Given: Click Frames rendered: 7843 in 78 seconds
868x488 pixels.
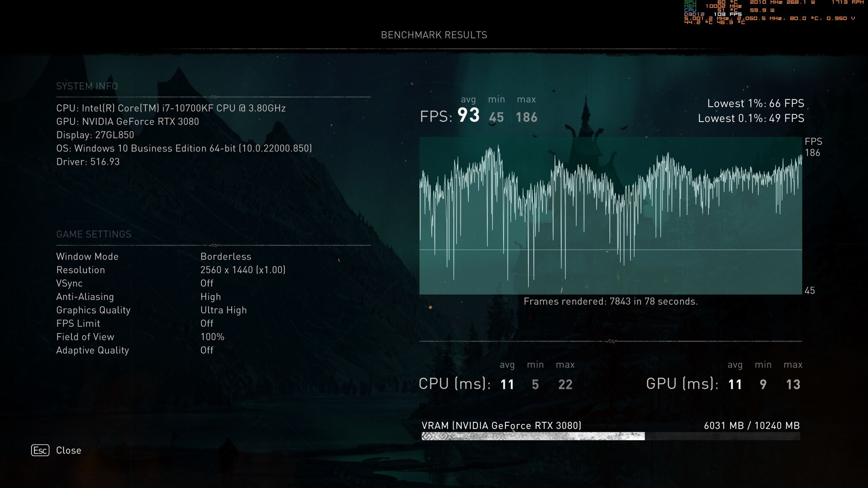Looking at the screenshot, I should (x=611, y=301).
